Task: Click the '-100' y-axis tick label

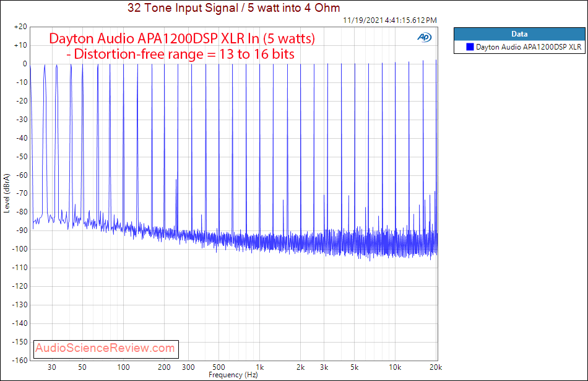Action: pyautogui.click(x=20, y=249)
